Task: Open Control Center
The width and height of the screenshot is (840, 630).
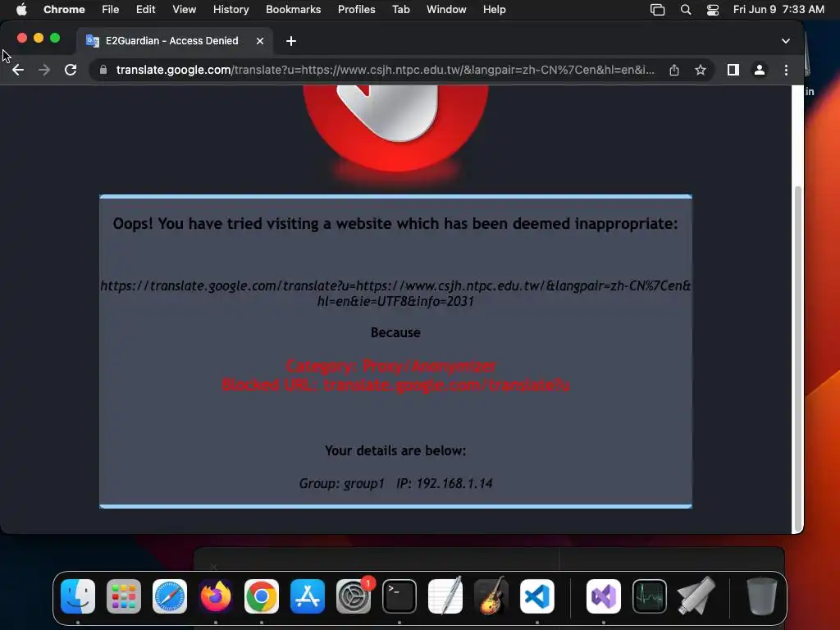Action: click(713, 10)
